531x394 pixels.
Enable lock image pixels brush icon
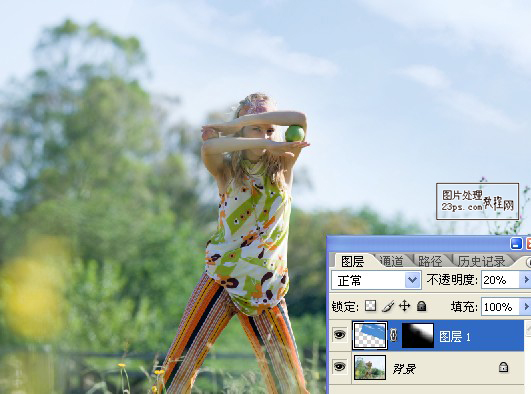(388, 306)
